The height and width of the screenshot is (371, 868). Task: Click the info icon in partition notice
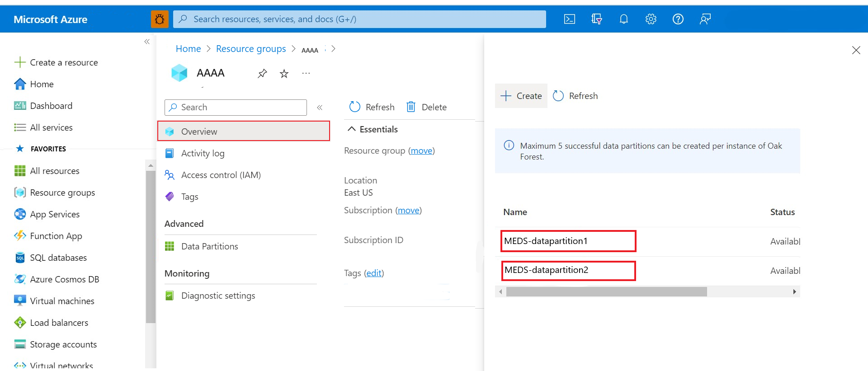tap(509, 146)
